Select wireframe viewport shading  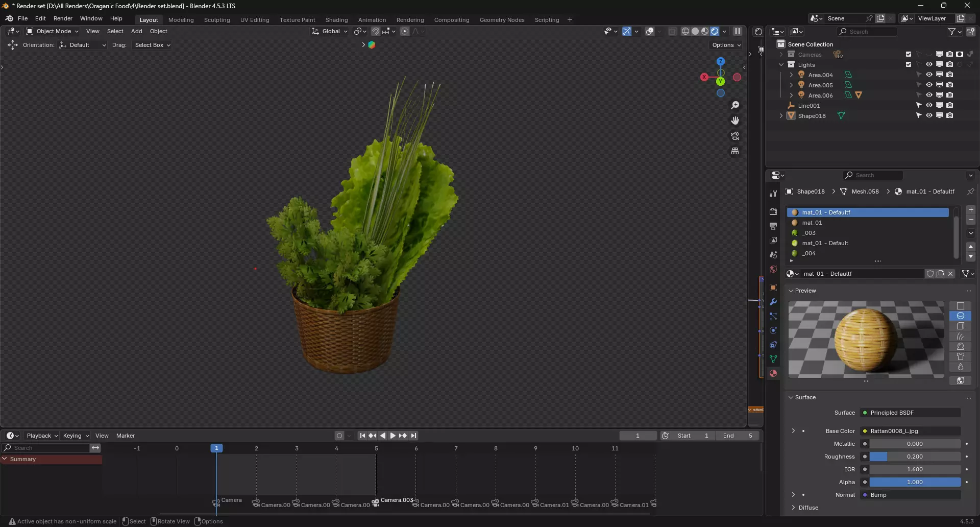click(685, 31)
